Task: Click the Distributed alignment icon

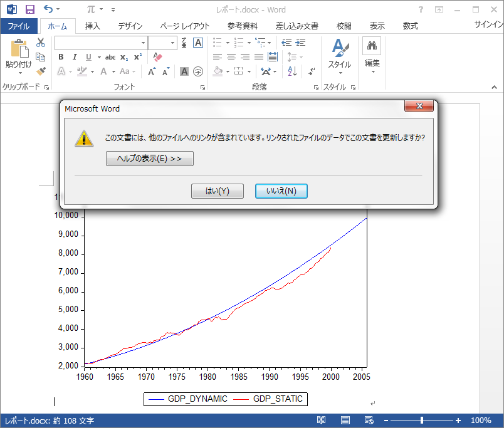Action: pyautogui.click(x=273, y=57)
